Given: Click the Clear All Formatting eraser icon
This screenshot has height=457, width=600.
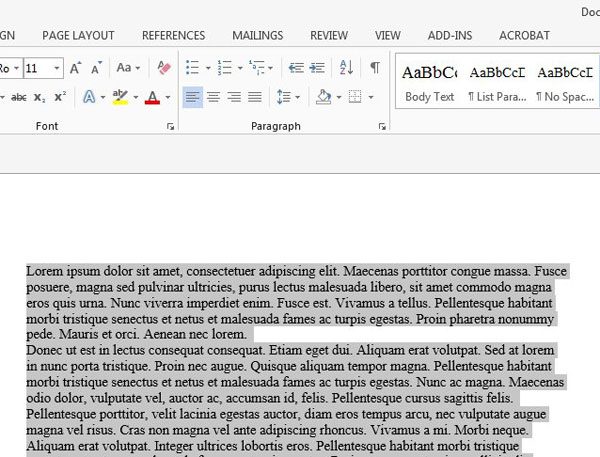Looking at the screenshot, I should [x=165, y=68].
